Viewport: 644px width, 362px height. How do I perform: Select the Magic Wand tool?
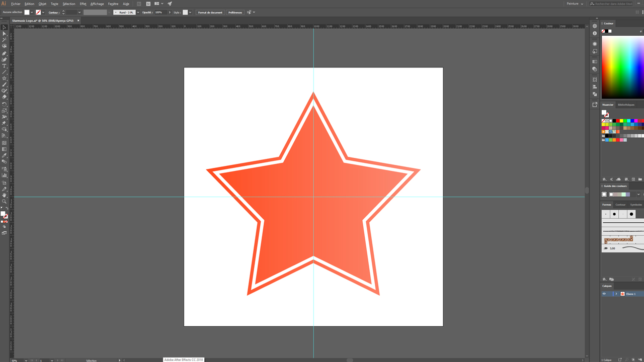click(5, 40)
